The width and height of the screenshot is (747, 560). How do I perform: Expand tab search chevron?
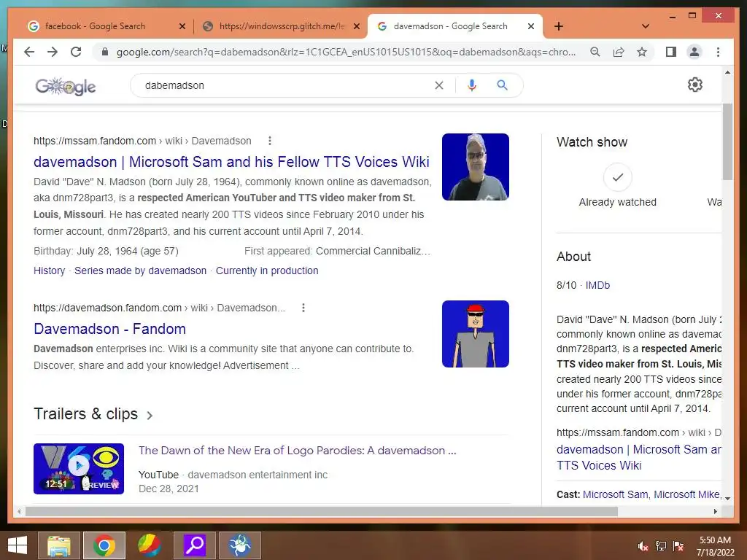tap(646, 26)
